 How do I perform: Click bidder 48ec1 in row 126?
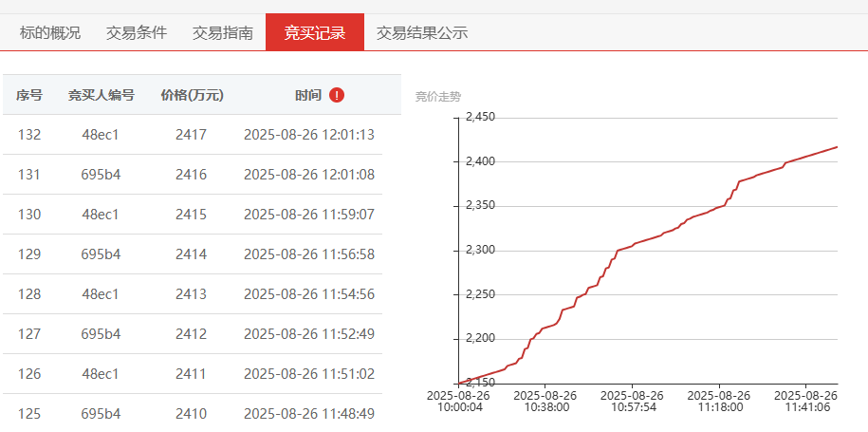pyautogui.click(x=101, y=374)
